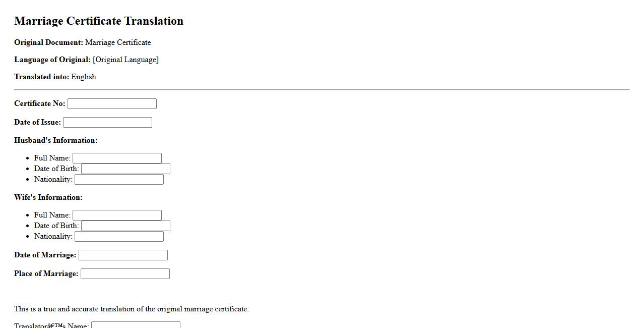Click the [Original Language] placeholder text
This screenshot has height=328, width=644.
[125, 60]
